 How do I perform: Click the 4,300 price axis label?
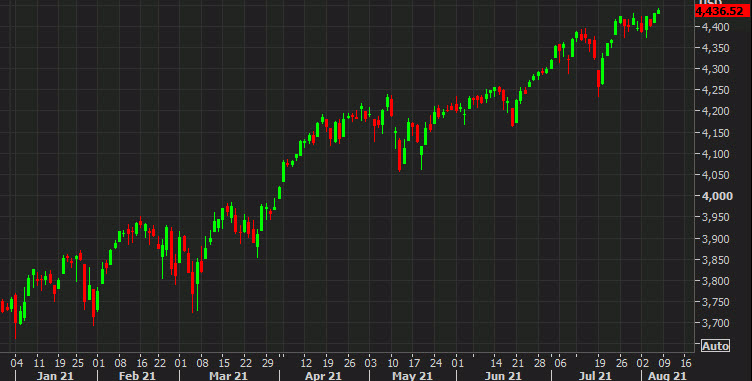[717, 69]
